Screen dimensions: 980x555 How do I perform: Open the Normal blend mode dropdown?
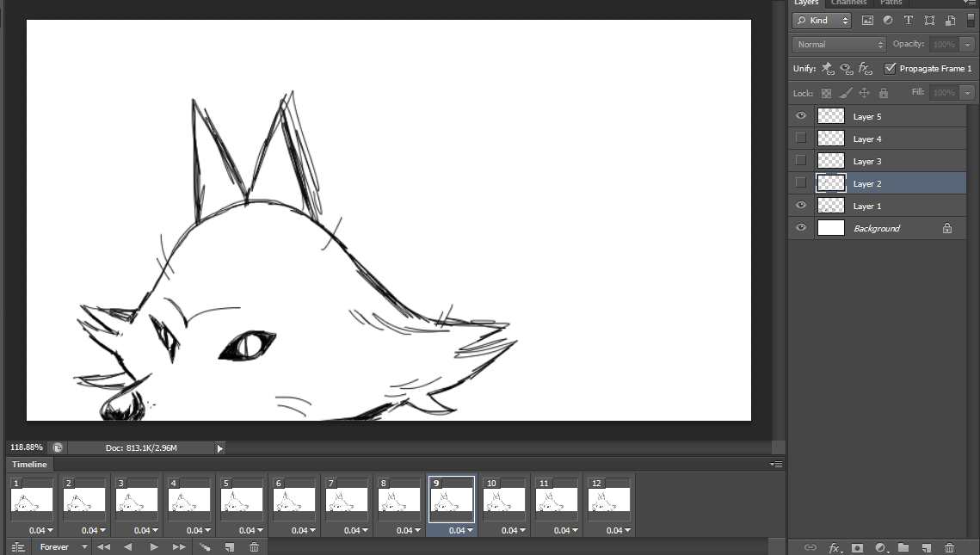tap(840, 45)
